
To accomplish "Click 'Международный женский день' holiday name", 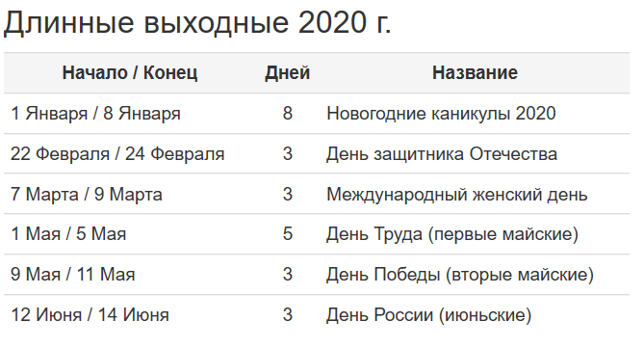I will [457, 194].
